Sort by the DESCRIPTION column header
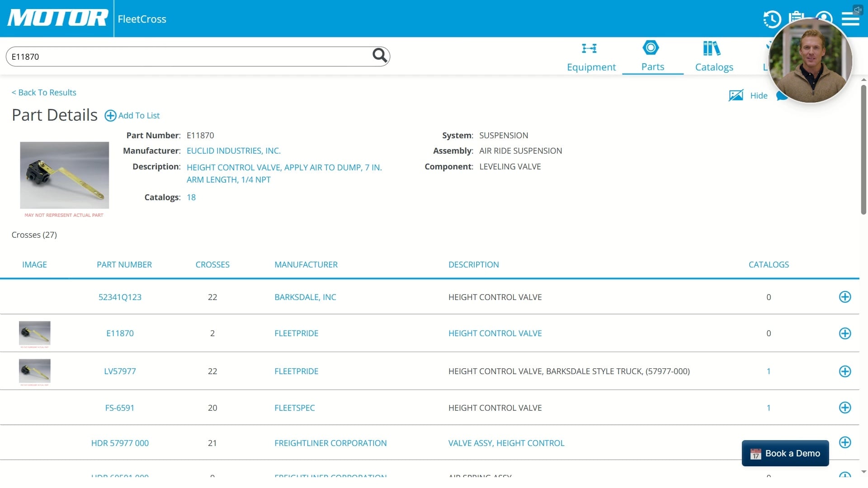This screenshot has width=868, height=488. click(474, 265)
